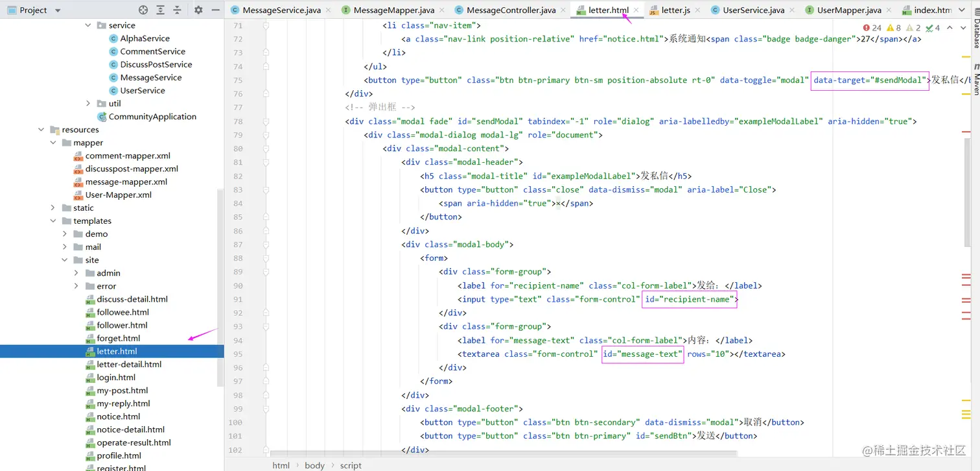
Task: Close the MessageMapper.java tab
Action: [x=443, y=10]
